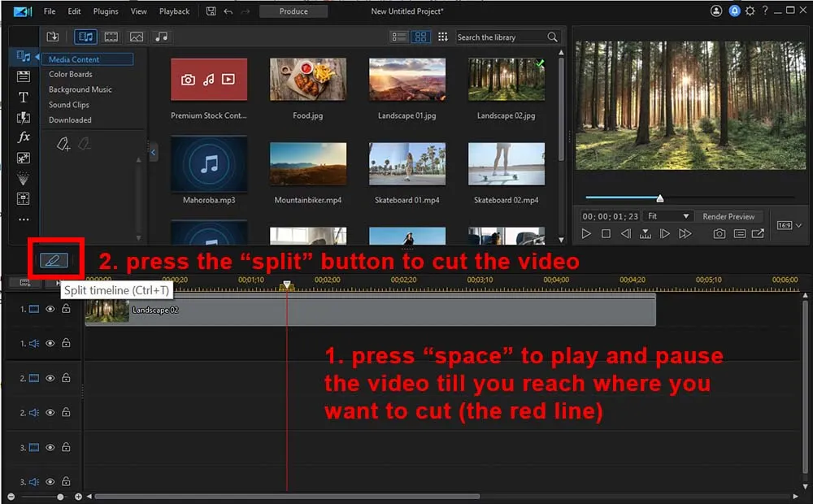Screen dimensions: 813x504
Task: Hide video track 1 with eye icon
Action: click(x=50, y=309)
